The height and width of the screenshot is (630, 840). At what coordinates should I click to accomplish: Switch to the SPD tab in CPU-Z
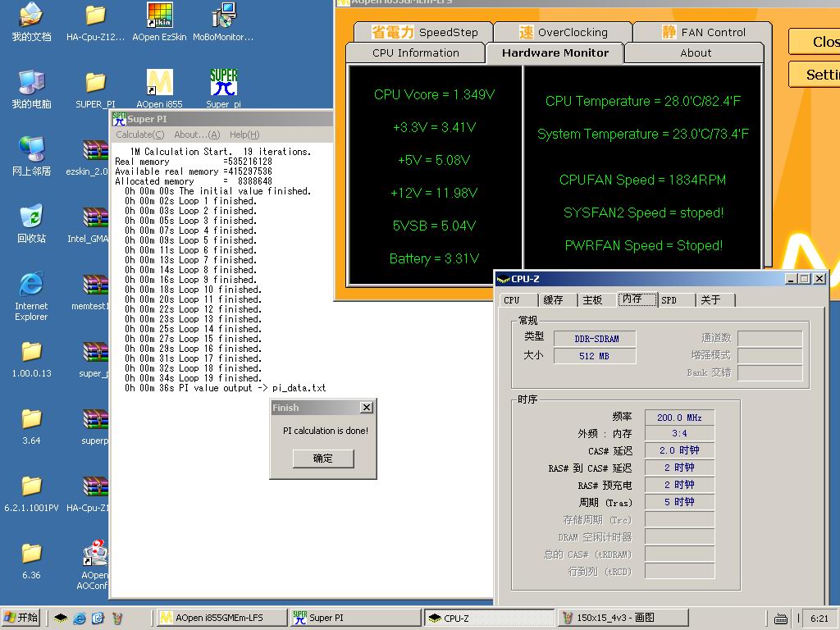point(676,300)
